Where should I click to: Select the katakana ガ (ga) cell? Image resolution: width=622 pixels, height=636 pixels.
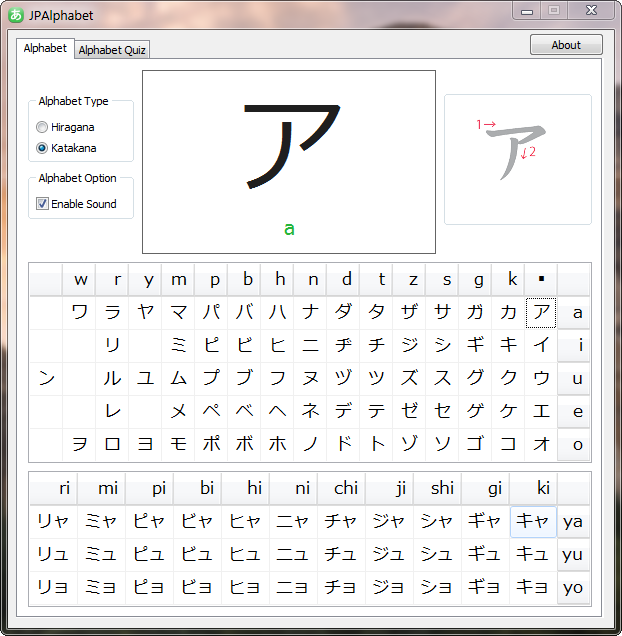tap(475, 313)
